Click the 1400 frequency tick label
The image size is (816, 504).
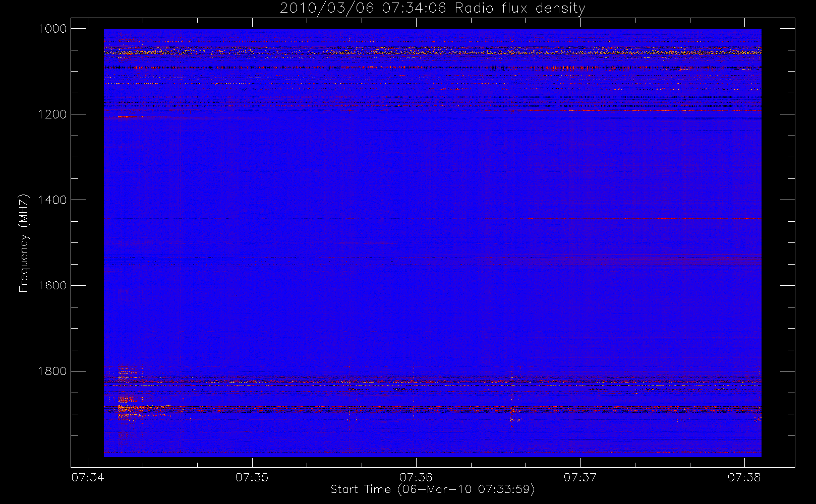pyautogui.click(x=52, y=200)
